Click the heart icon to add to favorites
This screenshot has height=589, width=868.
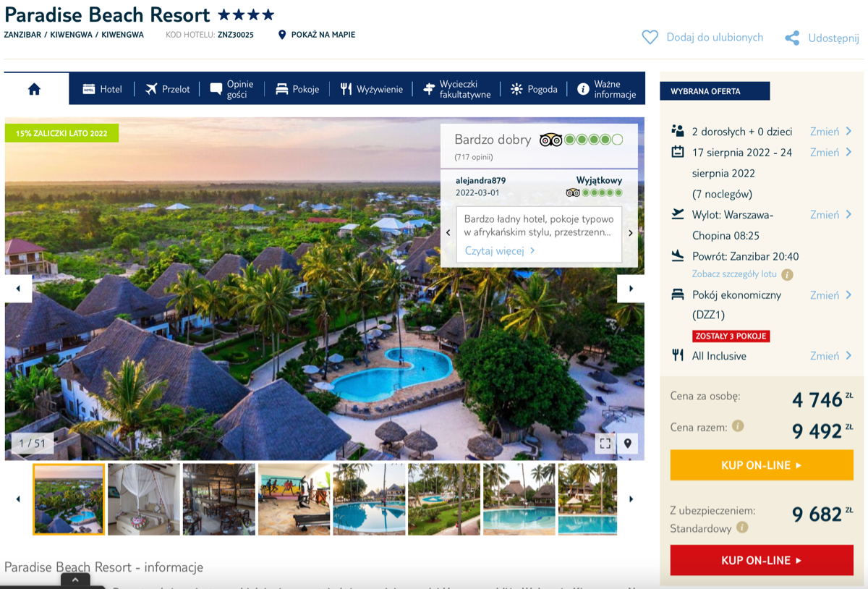click(650, 37)
